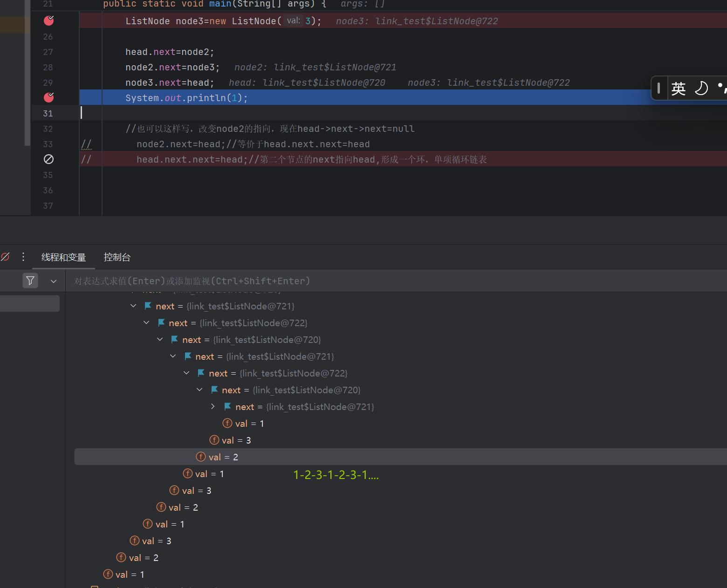Screen dimensions: 727x588
Task: Click the field icon beside highlighted val = 2
Action: click(x=201, y=457)
